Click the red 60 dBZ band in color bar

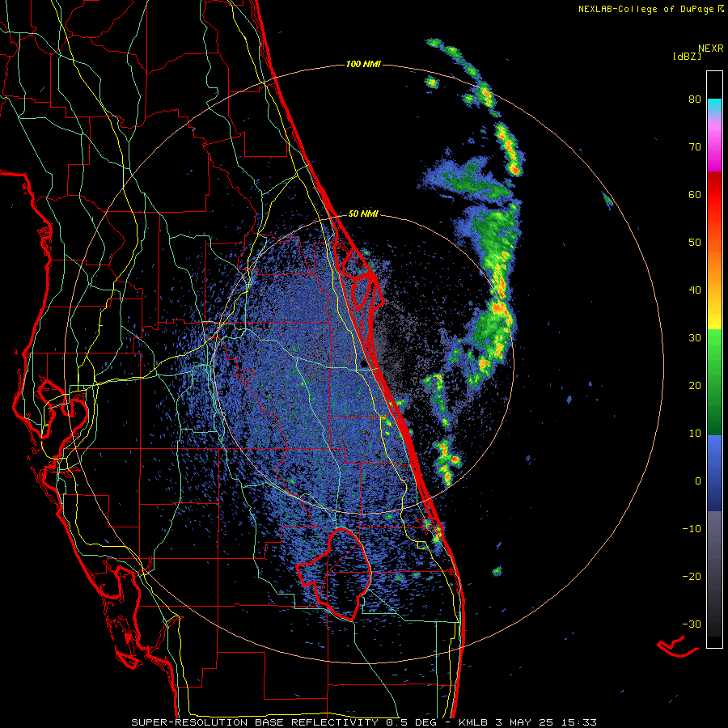(714, 194)
